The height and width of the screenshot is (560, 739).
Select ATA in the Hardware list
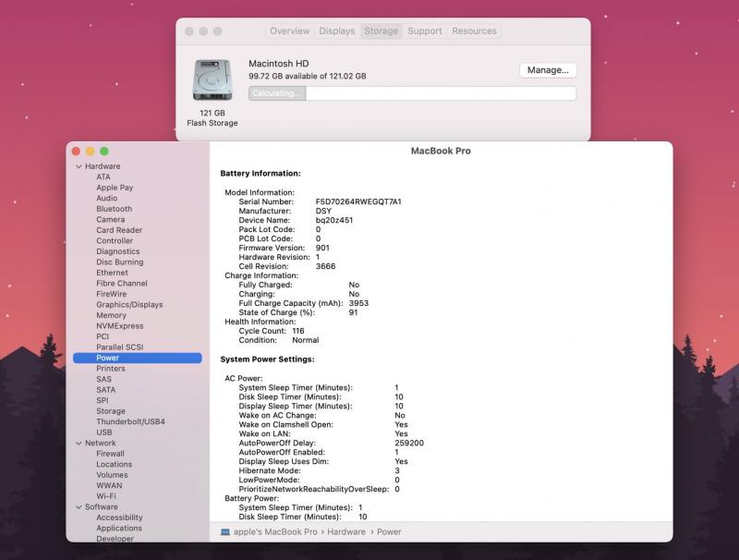pos(103,177)
